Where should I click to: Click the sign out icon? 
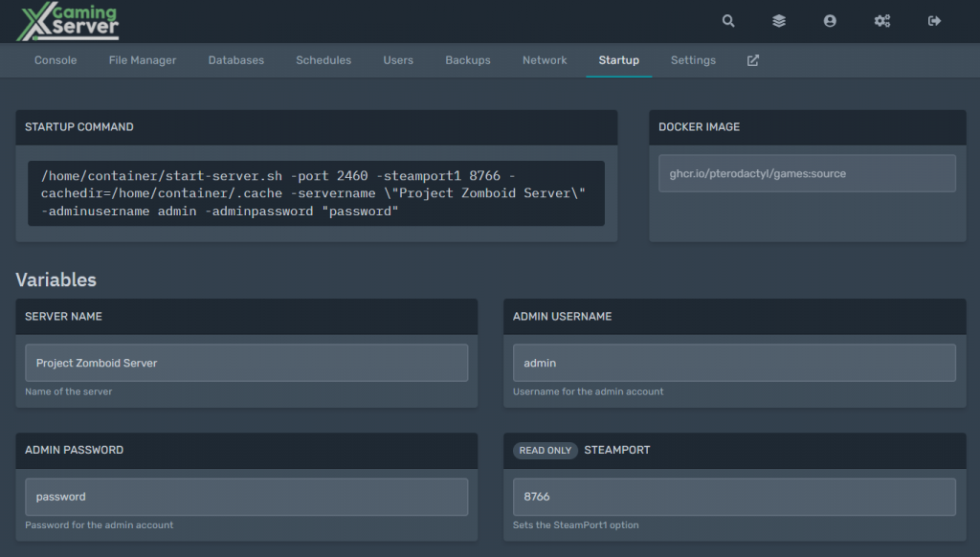pyautogui.click(x=934, y=21)
